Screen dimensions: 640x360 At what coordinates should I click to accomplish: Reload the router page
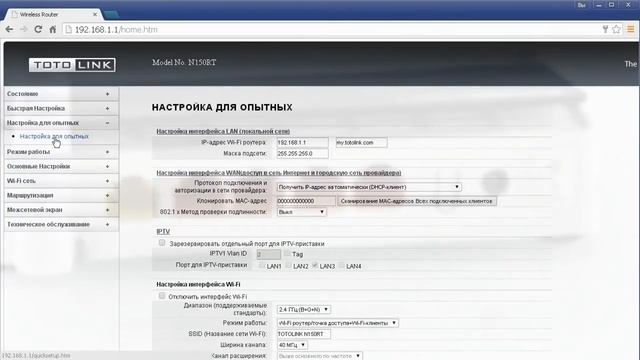point(38,29)
